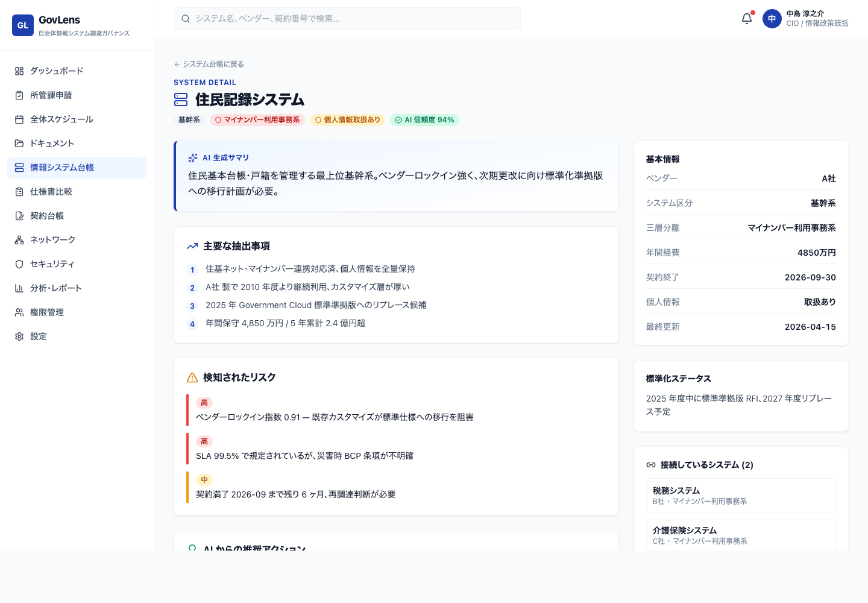Click the notification bell with red dot
The height and width of the screenshot is (603, 868).
[x=746, y=19]
